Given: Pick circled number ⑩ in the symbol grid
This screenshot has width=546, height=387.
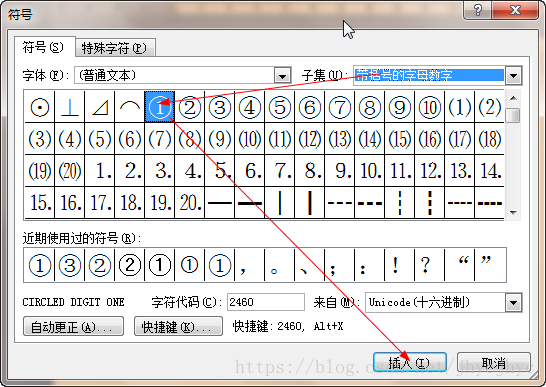Looking at the screenshot, I should point(429,107).
